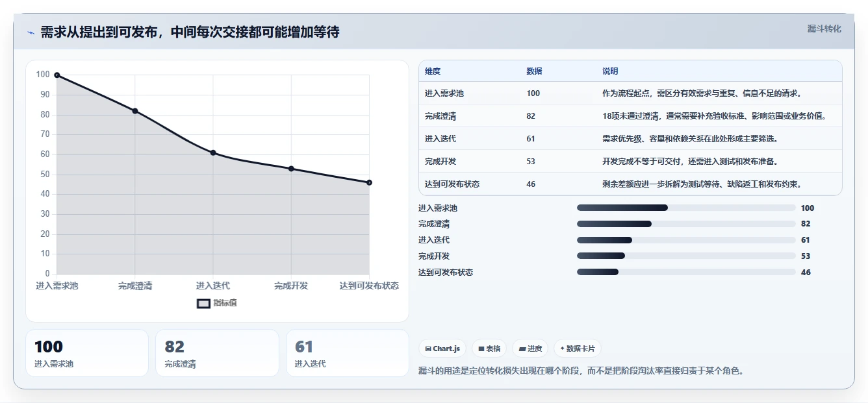Screen dimensions: 868x403
Task: Click the chart data point at 达到可发布状态
Action: [x=369, y=182]
